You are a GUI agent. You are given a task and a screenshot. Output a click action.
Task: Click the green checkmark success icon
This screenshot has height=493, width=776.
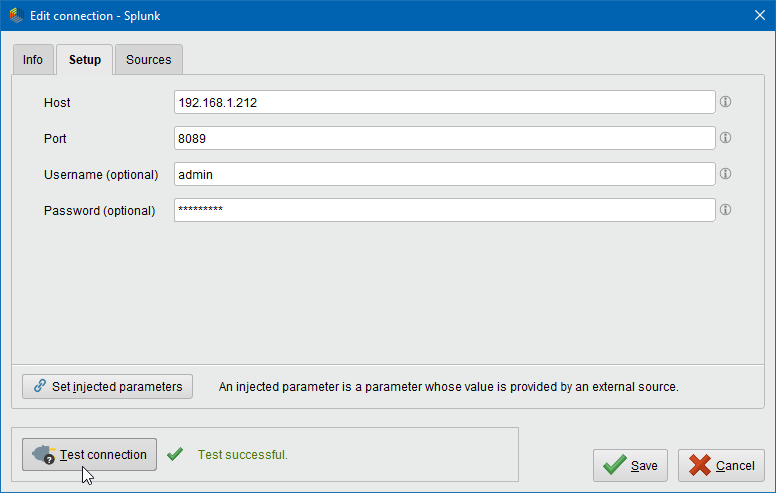pyautogui.click(x=175, y=454)
